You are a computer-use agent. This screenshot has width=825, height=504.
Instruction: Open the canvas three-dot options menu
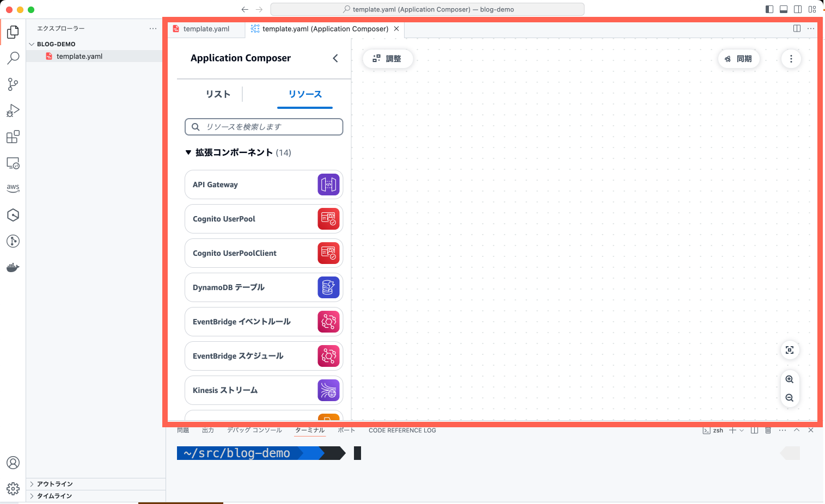click(x=791, y=59)
